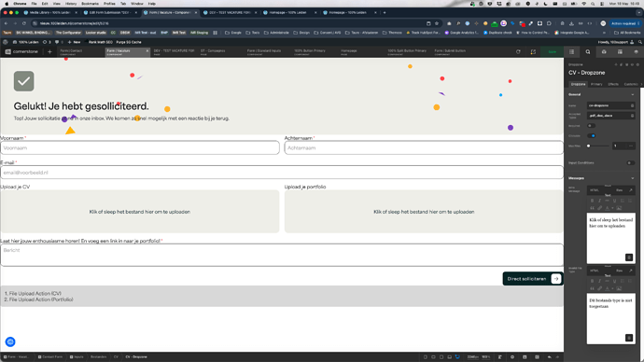This screenshot has width=644, height=362.
Task: Collapse the General section
Action: (633, 95)
